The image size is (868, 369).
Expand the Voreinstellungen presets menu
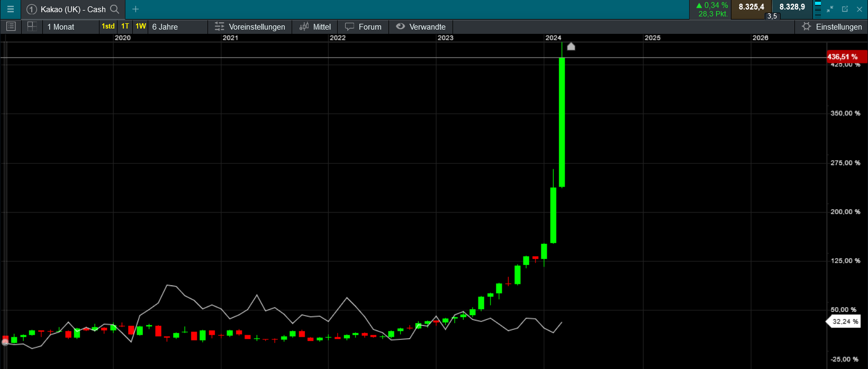click(250, 27)
